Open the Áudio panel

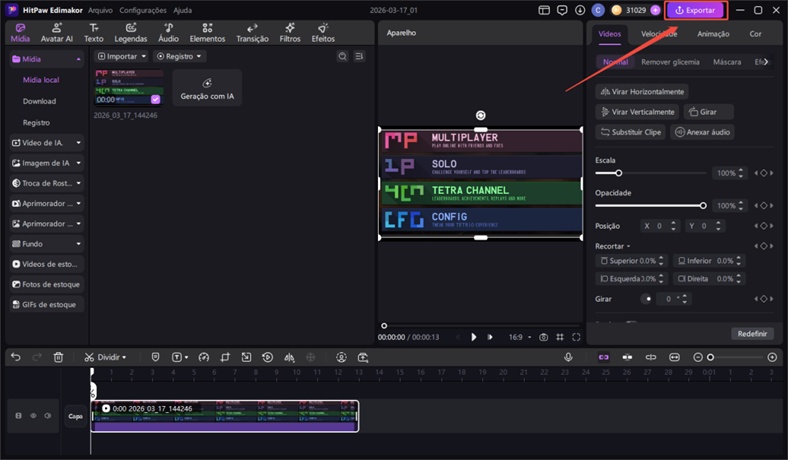tap(168, 33)
